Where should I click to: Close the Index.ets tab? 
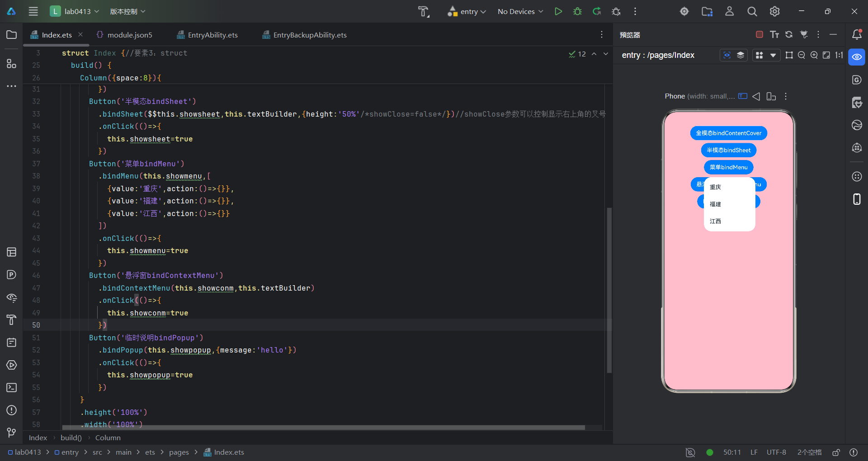click(80, 34)
